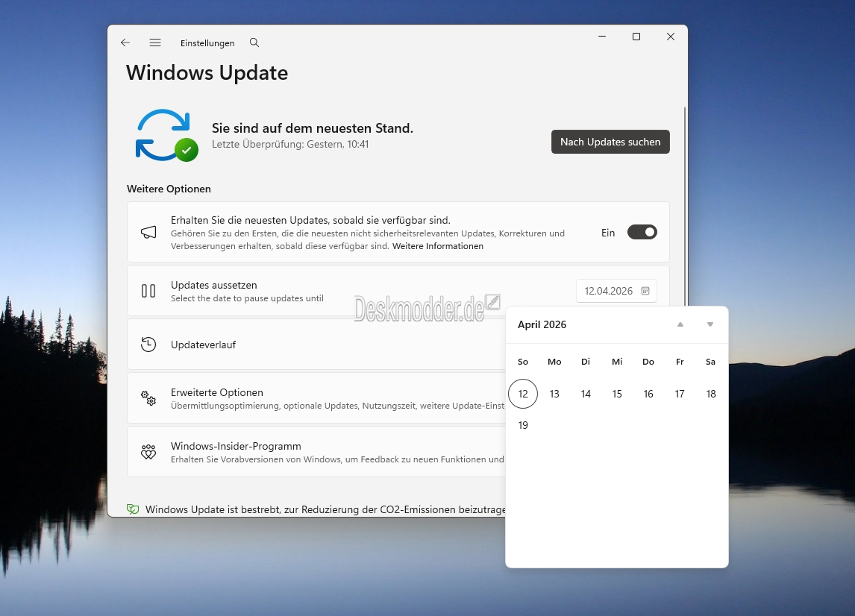Click the back arrow in Settings

coord(125,43)
